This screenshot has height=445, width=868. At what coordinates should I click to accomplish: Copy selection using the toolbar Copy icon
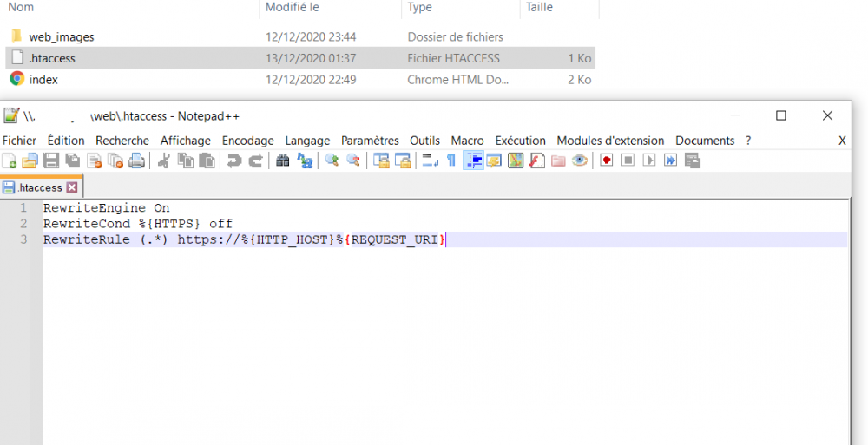(x=186, y=161)
